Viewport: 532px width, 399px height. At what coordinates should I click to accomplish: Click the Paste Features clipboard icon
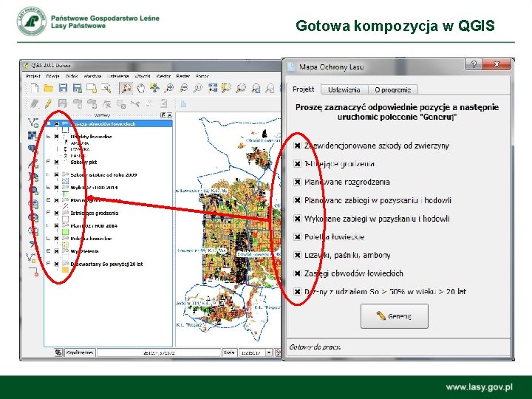(164, 103)
